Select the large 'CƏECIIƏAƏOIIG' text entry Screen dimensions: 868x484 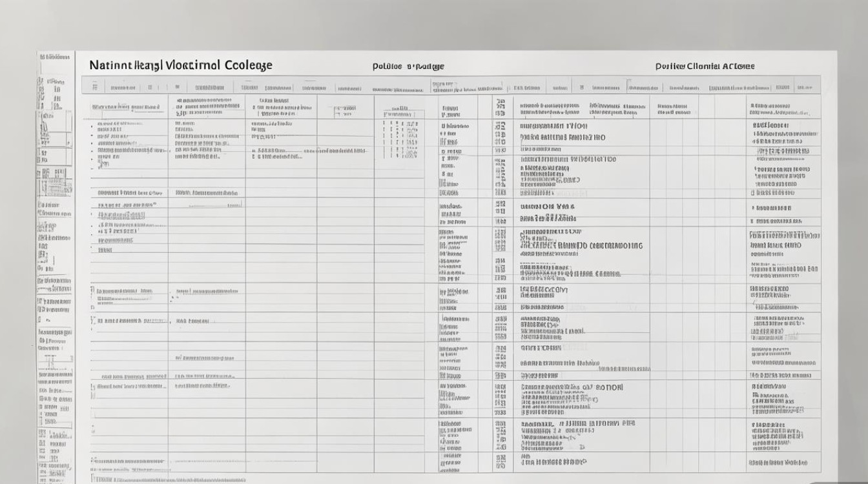pos(582,246)
